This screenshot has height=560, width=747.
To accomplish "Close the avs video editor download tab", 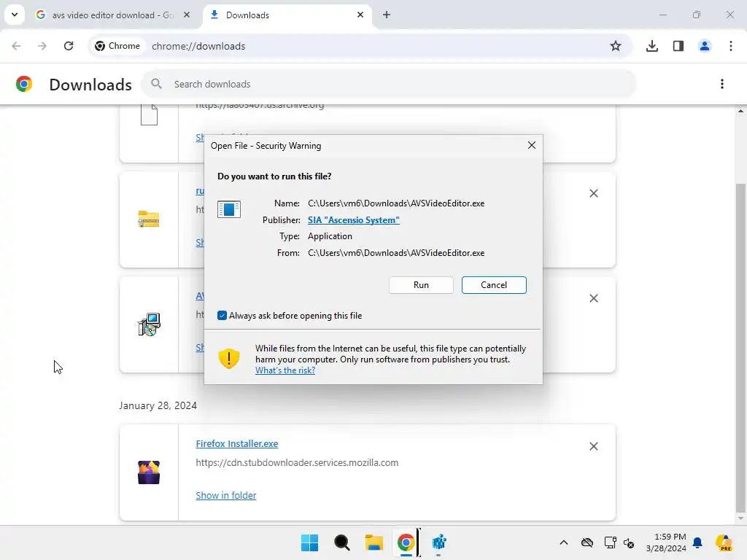I will point(187,15).
